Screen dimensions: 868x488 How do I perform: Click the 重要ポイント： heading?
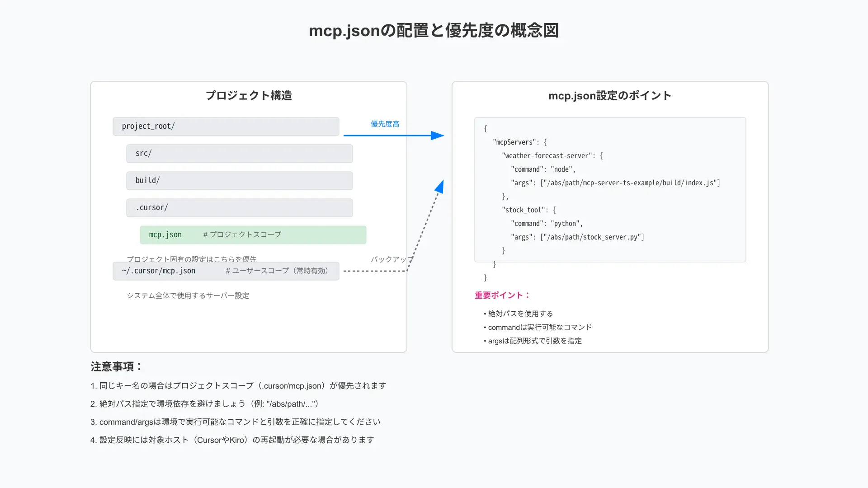point(503,295)
